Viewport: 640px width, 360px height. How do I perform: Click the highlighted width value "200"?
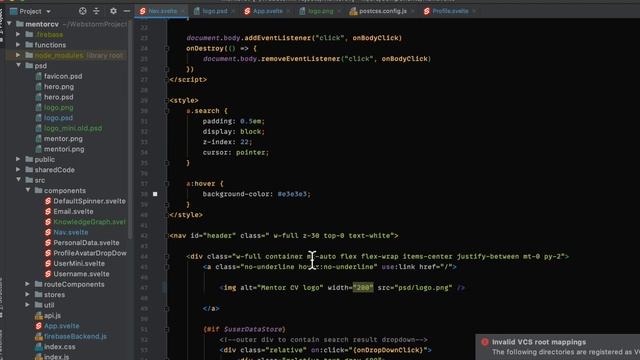(363, 288)
